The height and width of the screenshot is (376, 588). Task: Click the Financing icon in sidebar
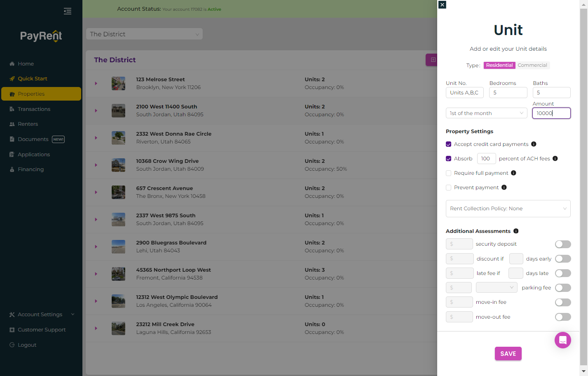pyautogui.click(x=12, y=169)
